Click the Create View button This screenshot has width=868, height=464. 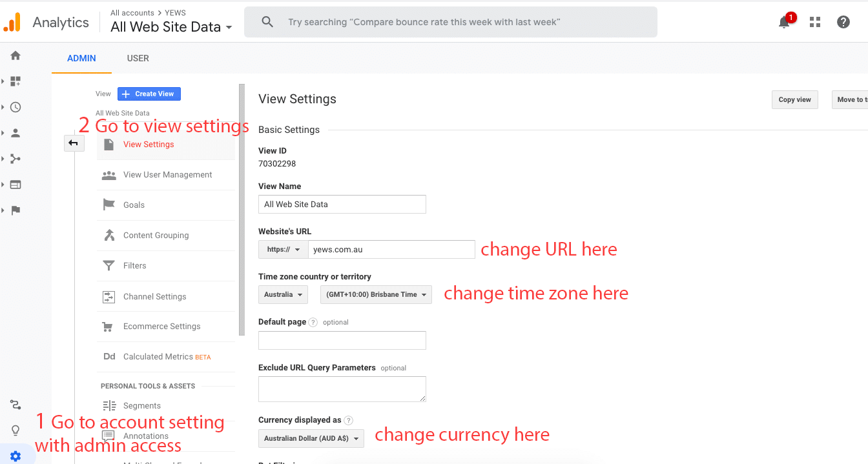pyautogui.click(x=149, y=94)
